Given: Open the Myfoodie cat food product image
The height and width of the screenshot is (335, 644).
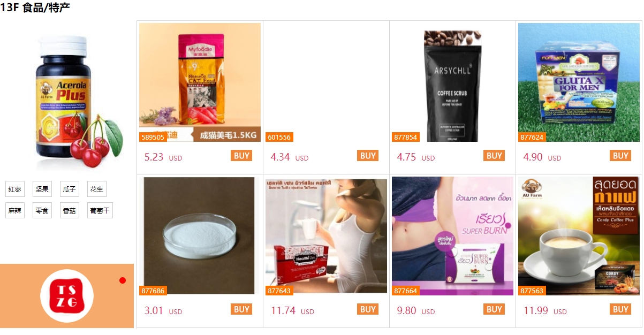Looking at the screenshot, I should tap(200, 82).
